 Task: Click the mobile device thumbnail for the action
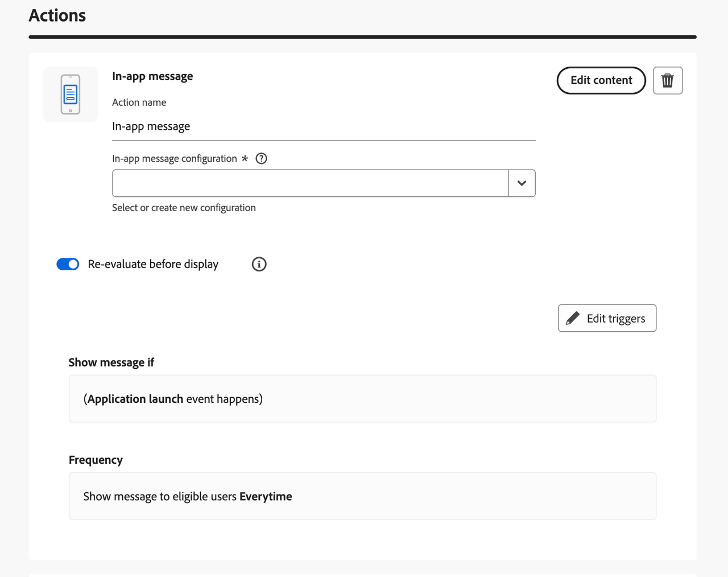pos(70,94)
